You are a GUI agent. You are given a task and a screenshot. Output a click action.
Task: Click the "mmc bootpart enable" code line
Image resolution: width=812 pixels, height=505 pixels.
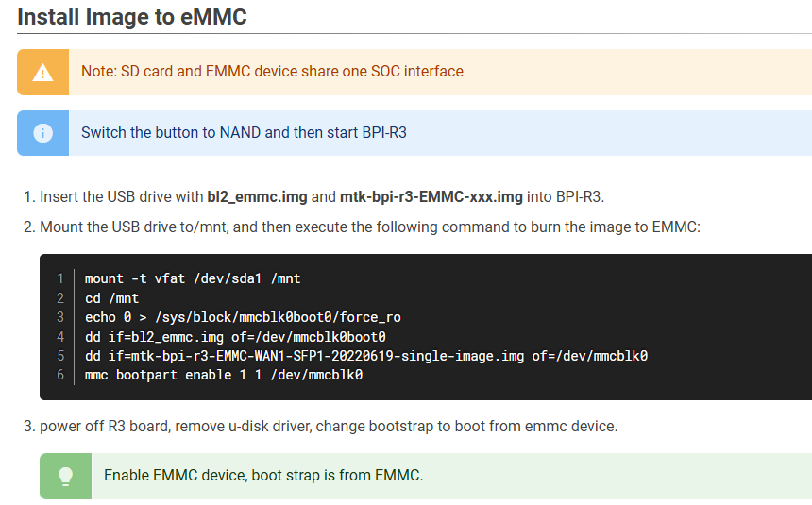pos(224,375)
